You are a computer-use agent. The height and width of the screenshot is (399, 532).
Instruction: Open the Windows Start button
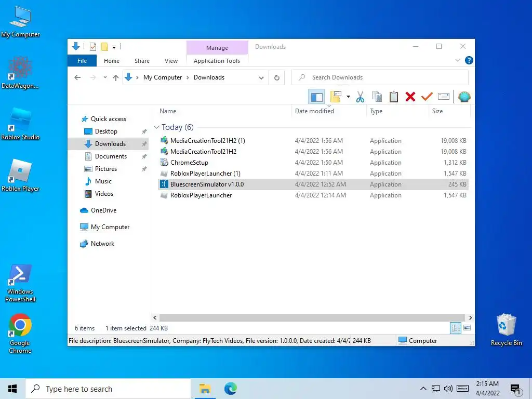pyautogui.click(x=12, y=389)
